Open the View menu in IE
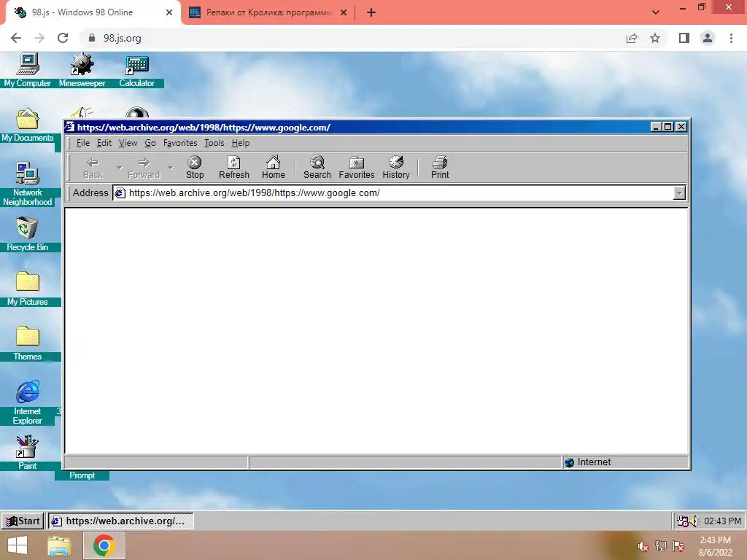This screenshot has width=747, height=560. tap(128, 143)
